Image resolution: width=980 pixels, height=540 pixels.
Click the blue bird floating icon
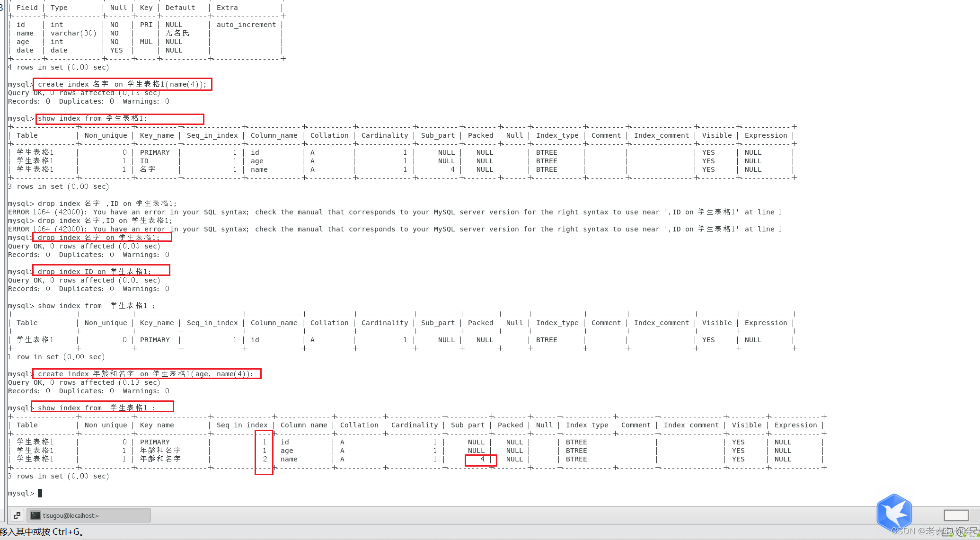coord(894,512)
